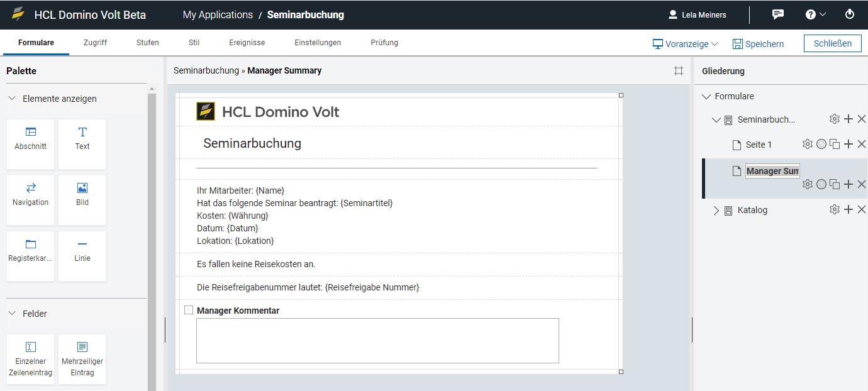Click into Manager Kommentar text area
This screenshot has width=868, height=391.
377,341
